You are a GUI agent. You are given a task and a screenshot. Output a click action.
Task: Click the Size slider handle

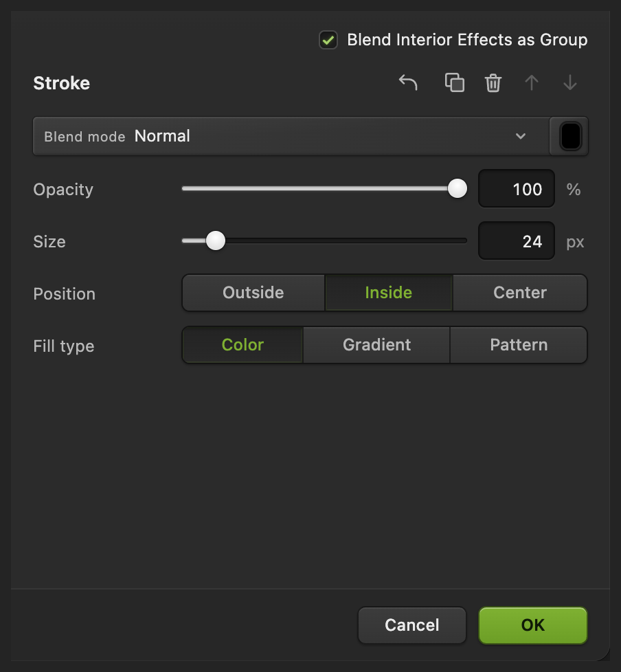click(x=216, y=241)
